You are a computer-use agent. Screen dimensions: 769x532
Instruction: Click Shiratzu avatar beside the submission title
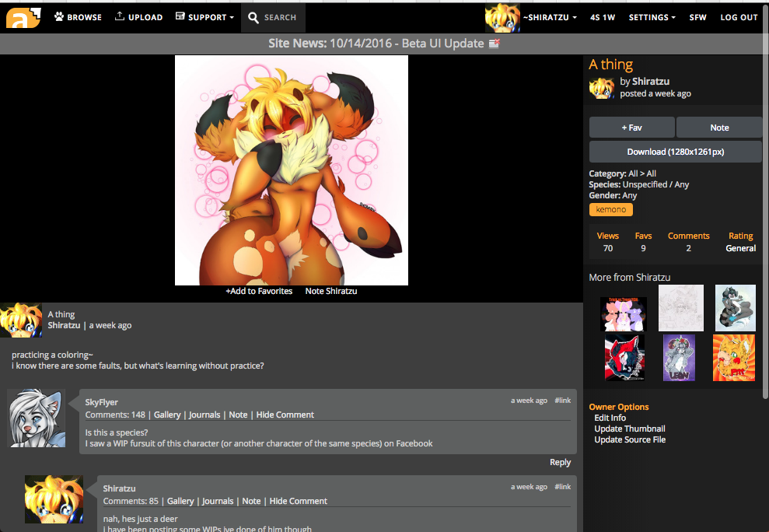click(602, 89)
